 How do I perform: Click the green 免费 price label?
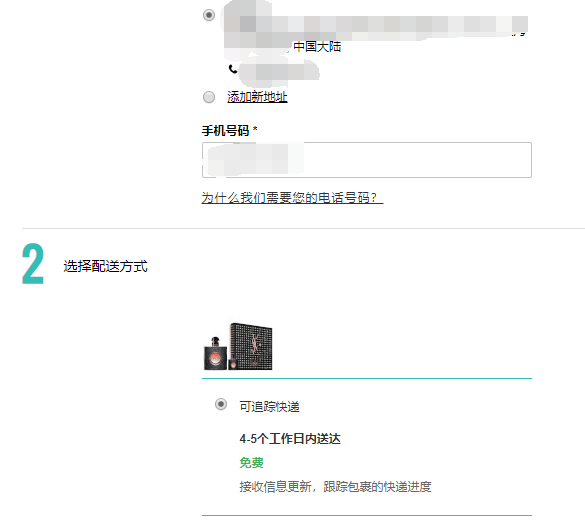tap(251, 463)
